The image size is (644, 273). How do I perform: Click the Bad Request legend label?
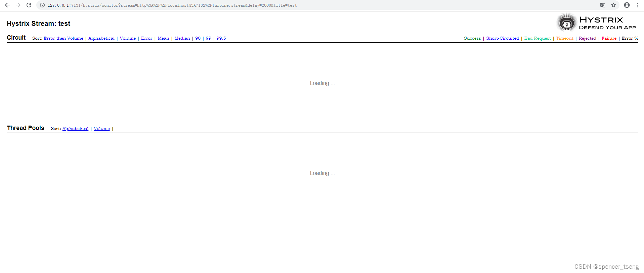click(x=538, y=38)
